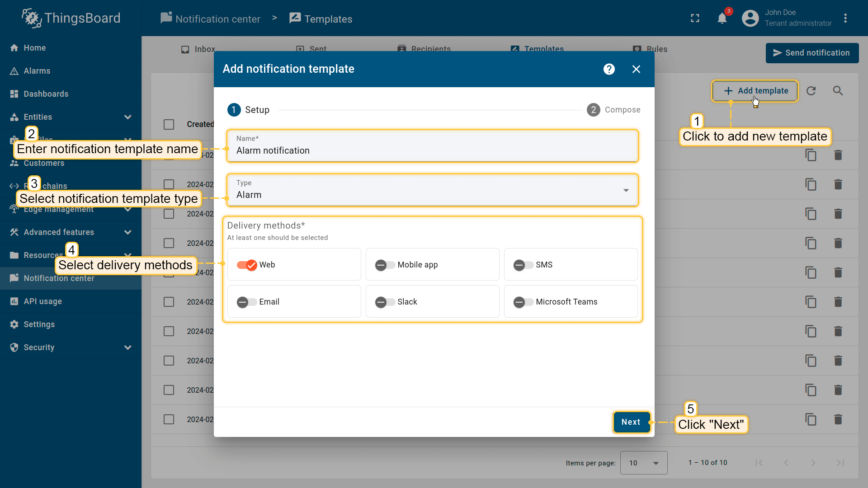Open the user account options menu

[x=845, y=19]
